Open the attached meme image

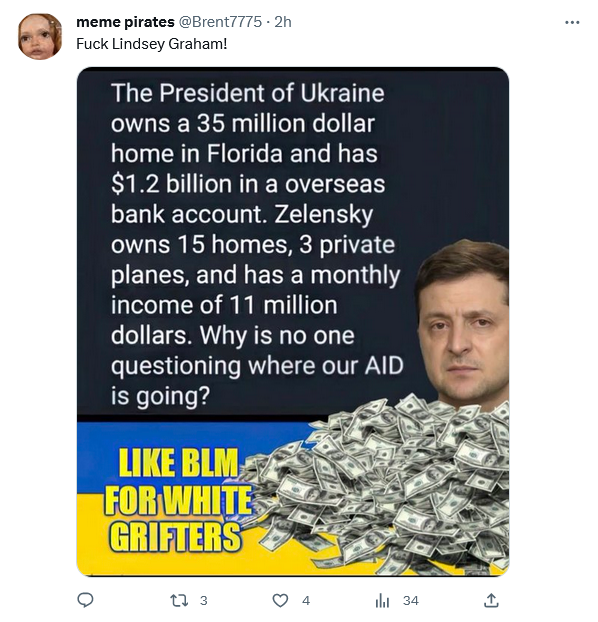click(x=293, y=322)
